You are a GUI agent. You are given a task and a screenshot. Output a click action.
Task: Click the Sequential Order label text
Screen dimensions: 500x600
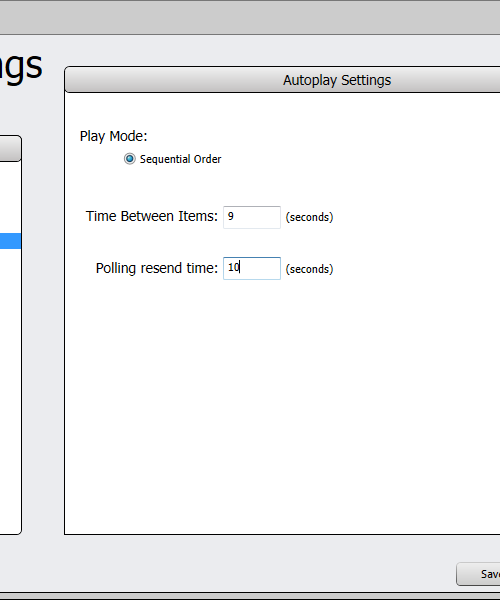coord(181,159)
